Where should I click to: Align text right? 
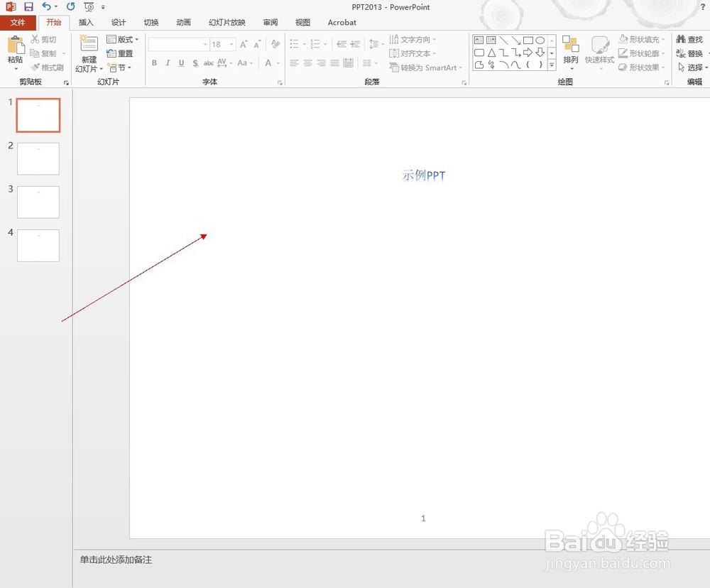(x=322, y=63)
